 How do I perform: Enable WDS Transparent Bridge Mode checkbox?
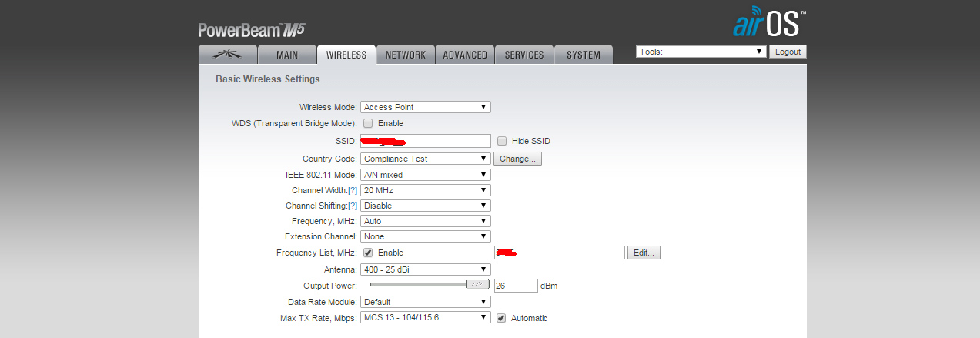pos(368,123)
